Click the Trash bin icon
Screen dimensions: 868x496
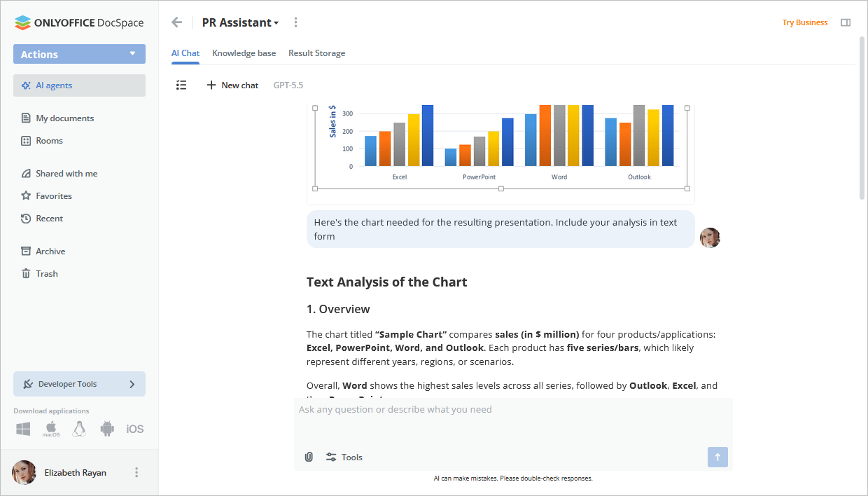[x=26, y=274]
